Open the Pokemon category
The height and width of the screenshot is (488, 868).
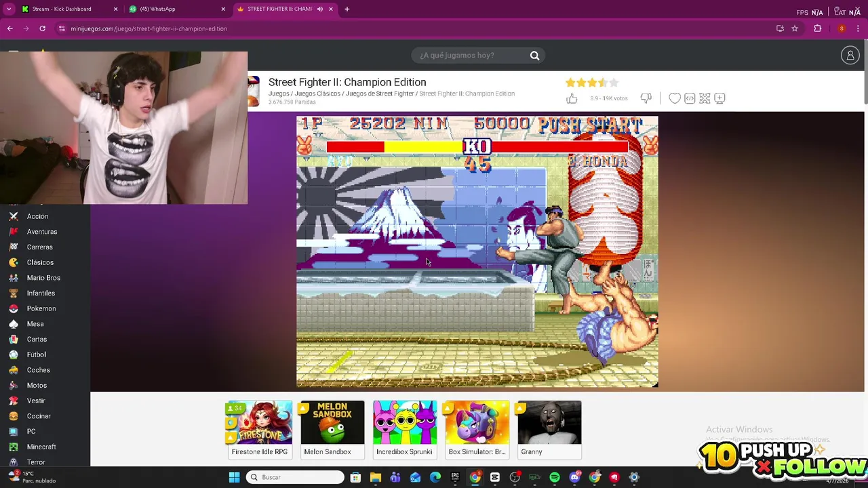pos(41,308)
